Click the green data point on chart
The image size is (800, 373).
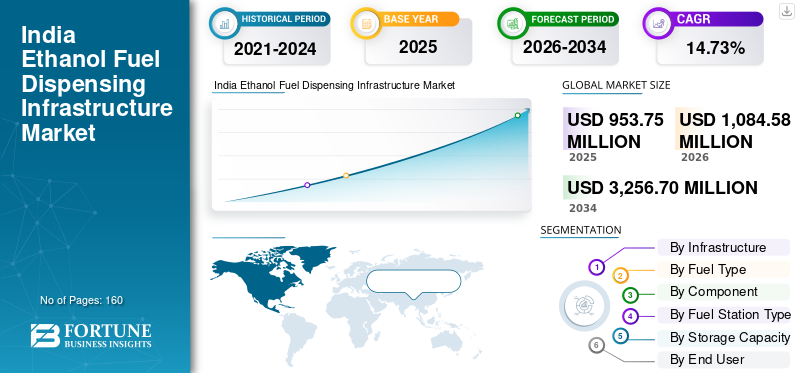(x=517, y=115)
